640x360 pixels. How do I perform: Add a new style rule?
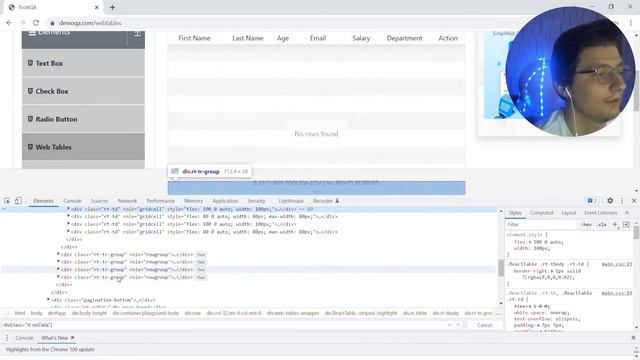(x=615, y=224)
